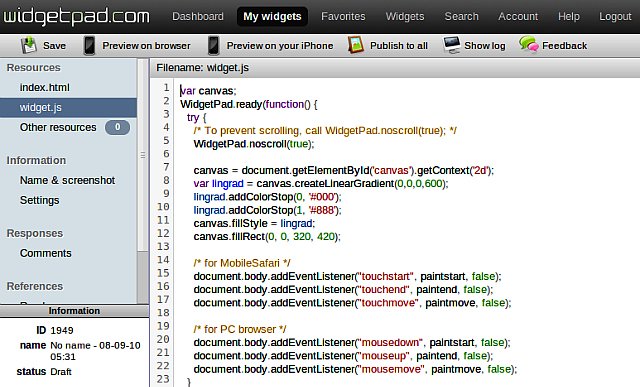Click Publish to all
640x387 pixels.
pos(399,46)
